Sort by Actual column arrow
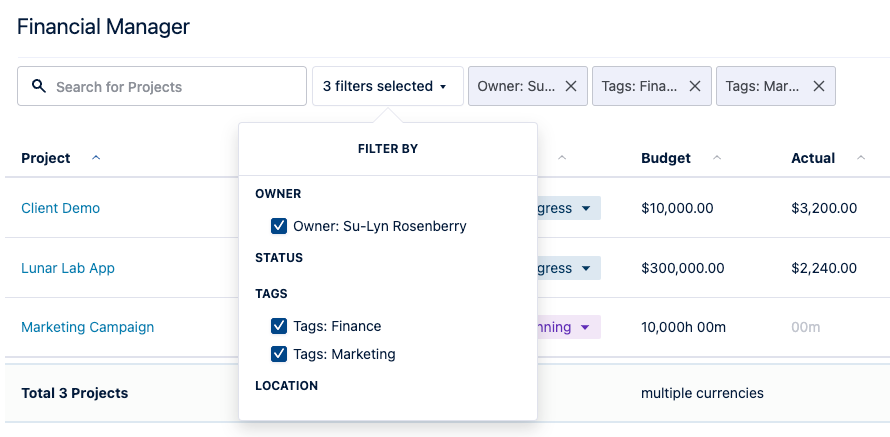 (860, 158)
